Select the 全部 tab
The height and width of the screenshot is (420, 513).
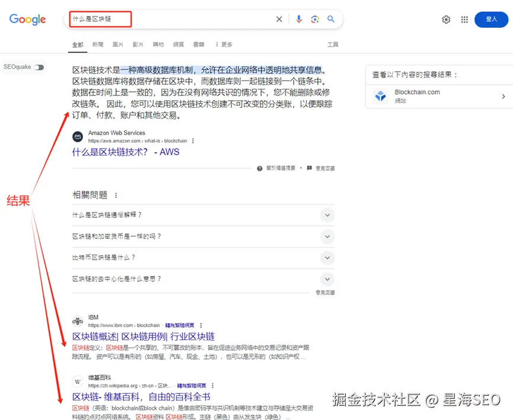click(x=78, y=44)
